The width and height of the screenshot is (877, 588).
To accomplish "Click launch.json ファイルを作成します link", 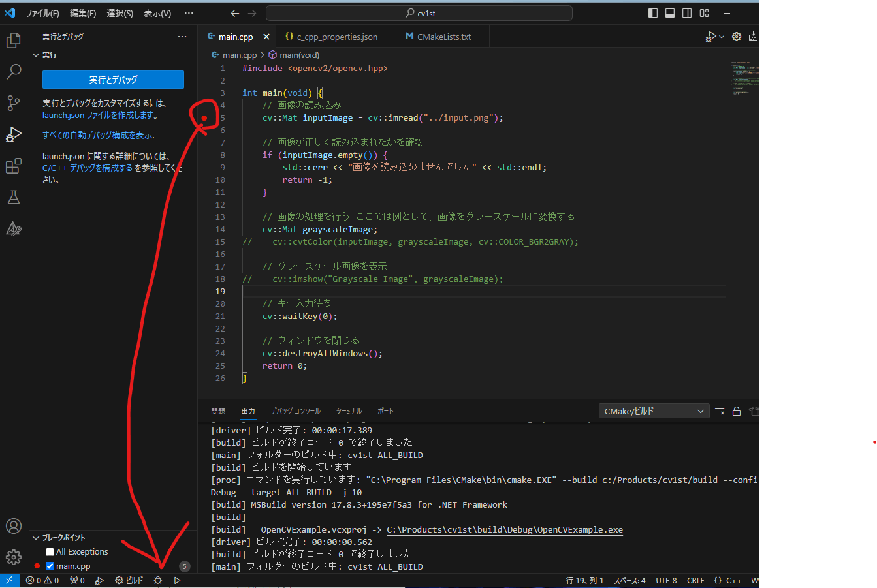I will pos(100,116).
